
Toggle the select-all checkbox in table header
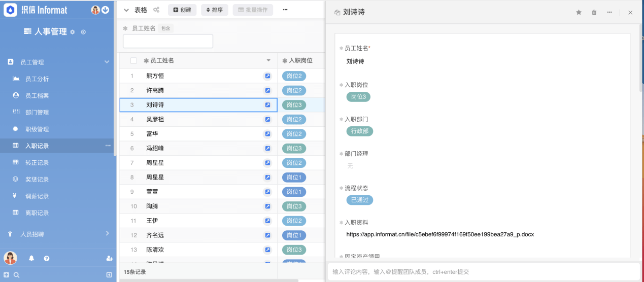133,60
